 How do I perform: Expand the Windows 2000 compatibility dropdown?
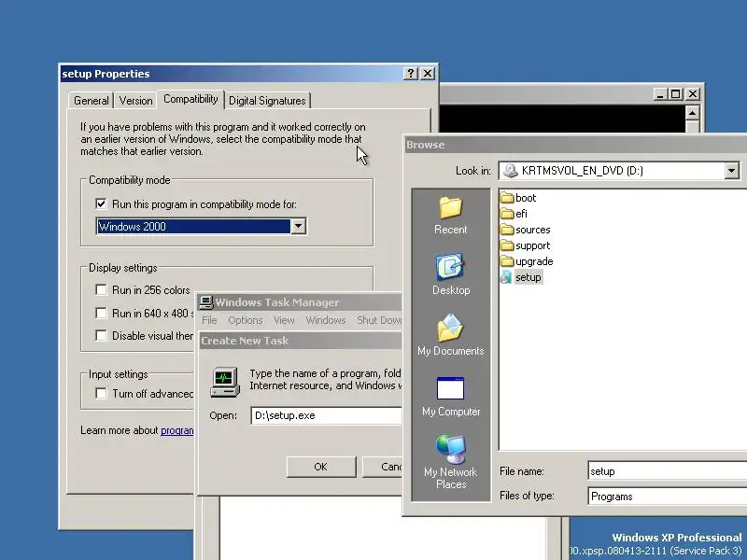(298, 226)
